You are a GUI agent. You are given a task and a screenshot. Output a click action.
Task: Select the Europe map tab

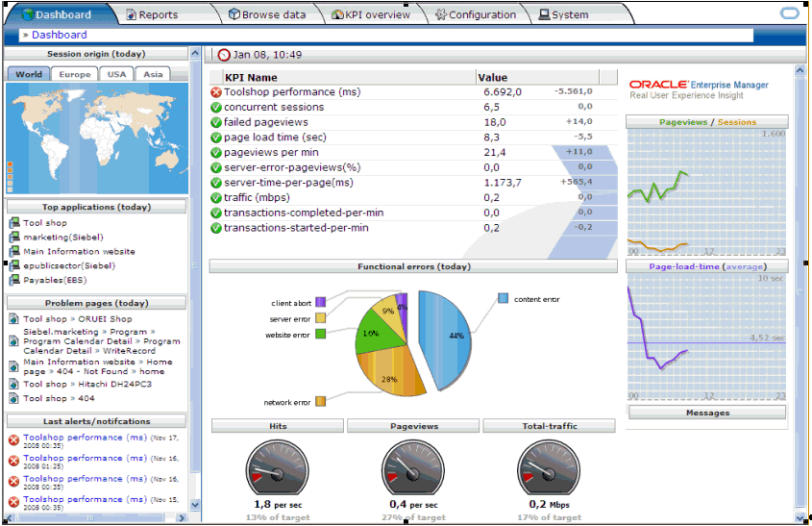click(75, 74)
